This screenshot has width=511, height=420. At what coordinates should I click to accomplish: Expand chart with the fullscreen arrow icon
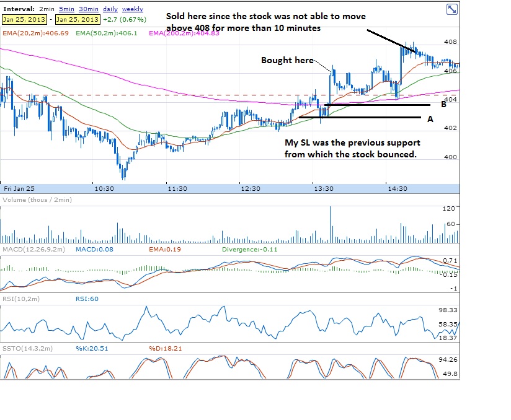[451, 9]
